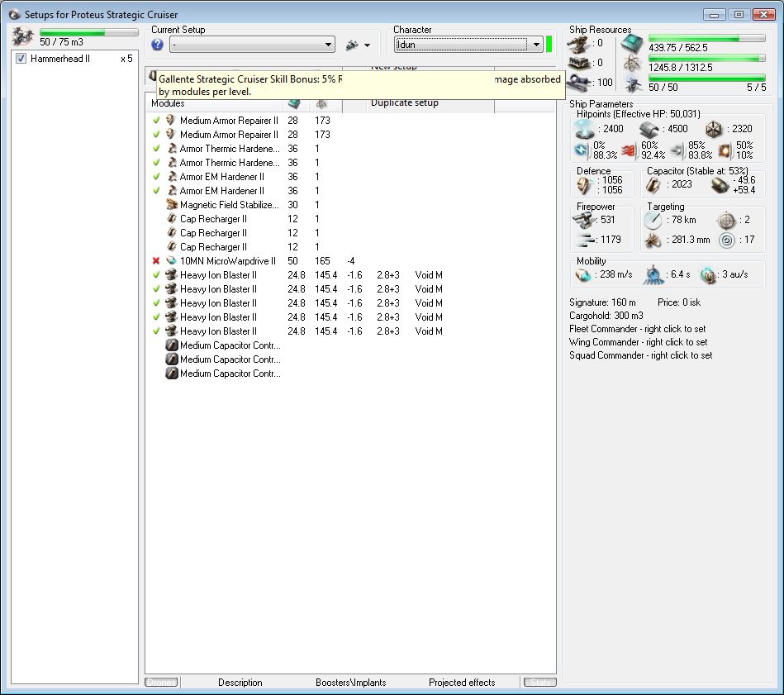Click the warp speed icon beside 3 au/s
The width and height of the screenshot is (784, 695).
click(x=707, y=275)
